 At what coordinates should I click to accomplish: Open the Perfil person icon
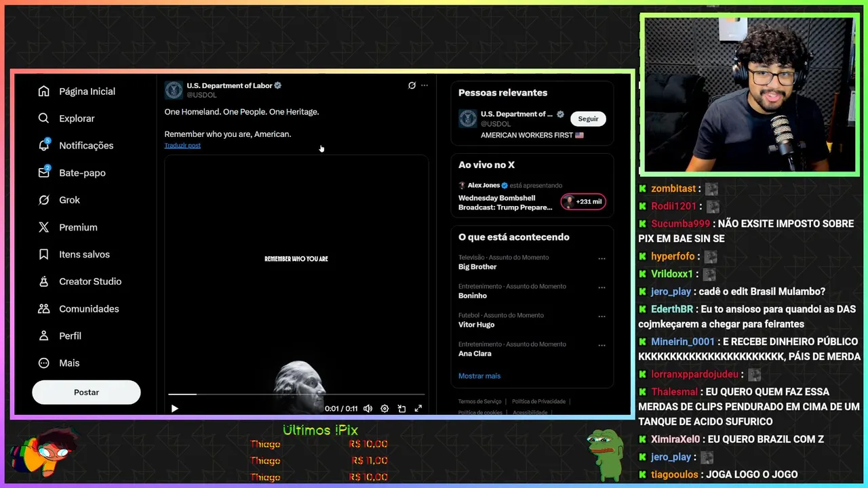(44, 335)
